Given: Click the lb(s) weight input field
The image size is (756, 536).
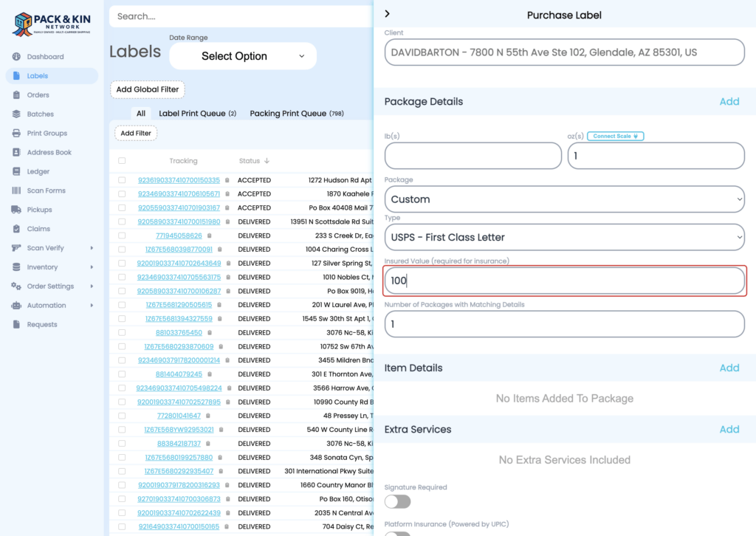Looking at the screenshot, I should click(472, 156).
